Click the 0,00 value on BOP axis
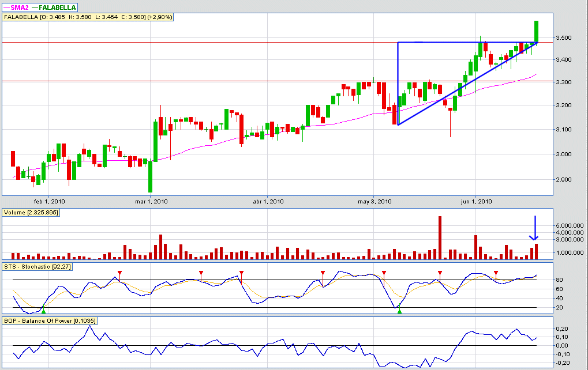Image resolution: width=588 pixels, height=370 pixels. click(562, 346)
